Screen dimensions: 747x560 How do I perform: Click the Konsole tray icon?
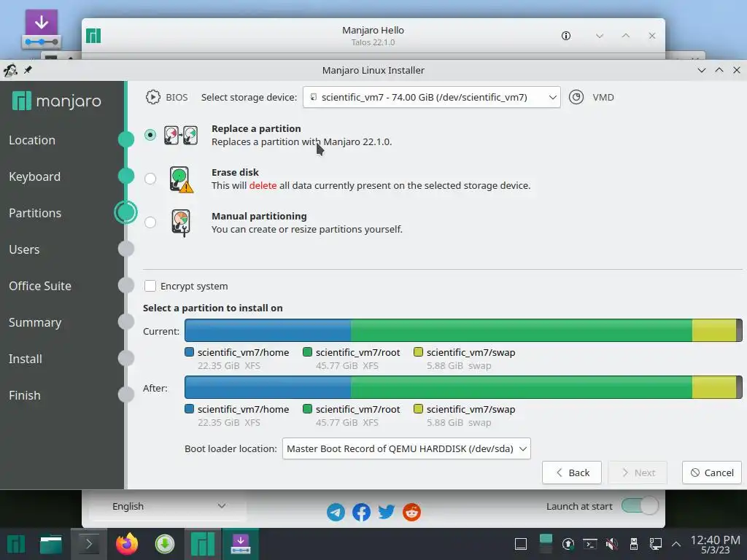click(x=589, y=544)
